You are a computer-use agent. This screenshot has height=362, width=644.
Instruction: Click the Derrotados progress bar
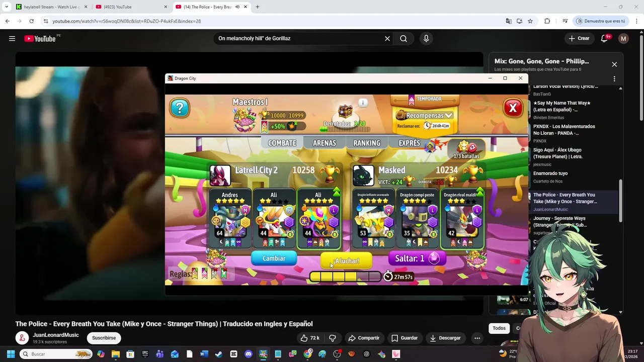[x=344, y=130]
